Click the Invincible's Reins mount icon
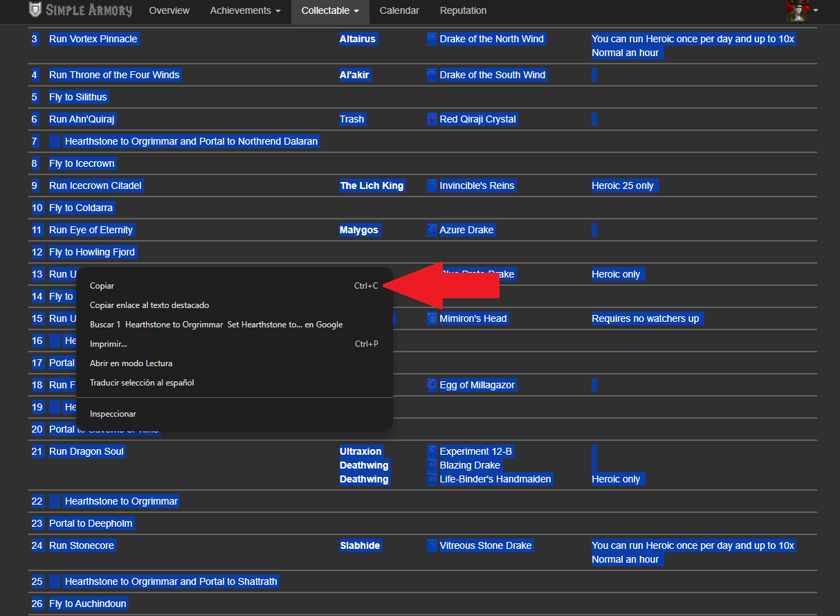 click(x=432, y=185)
